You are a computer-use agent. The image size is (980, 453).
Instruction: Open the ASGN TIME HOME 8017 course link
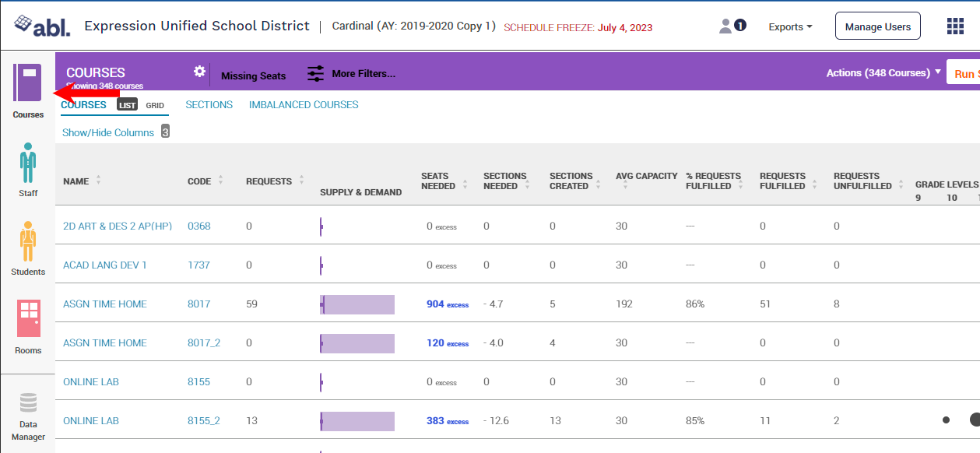pos(105,304)
